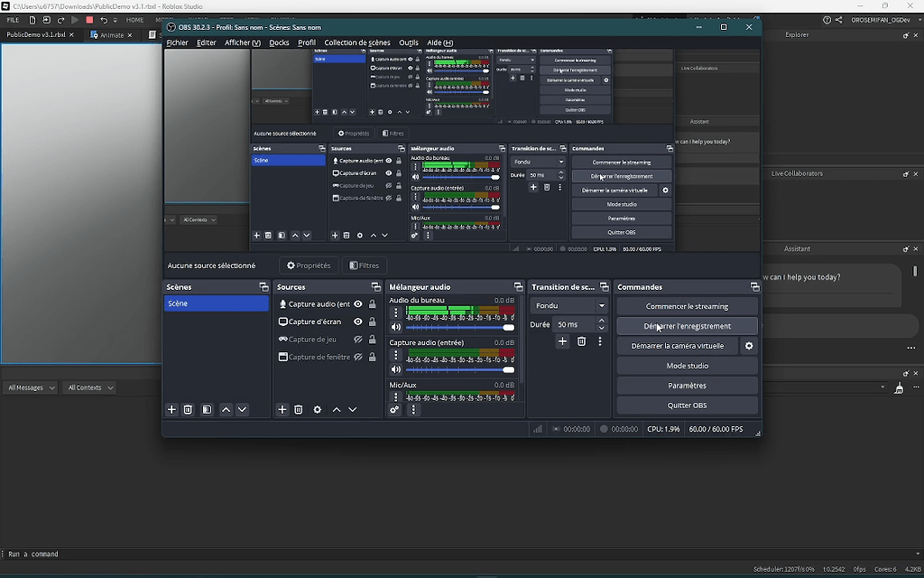
Task: Open OROSEMIFAN_OGDev account dropdown in Roblox Studio
Action: click(884, 20)
